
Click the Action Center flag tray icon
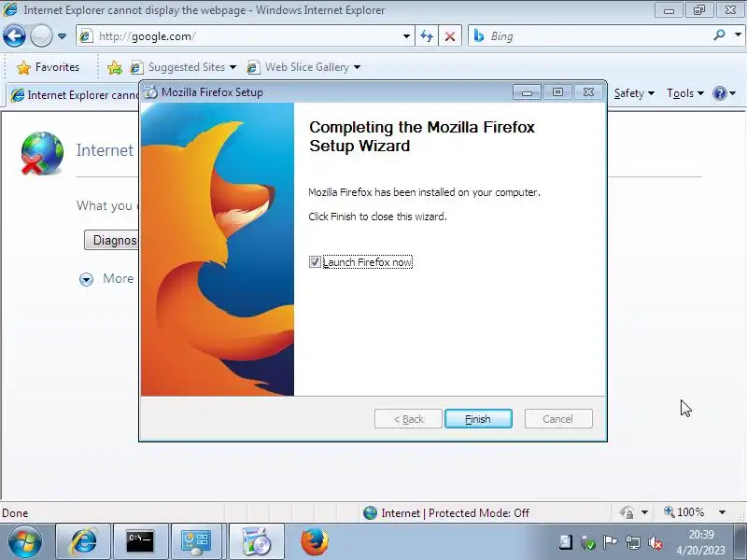tap(610, 542)
